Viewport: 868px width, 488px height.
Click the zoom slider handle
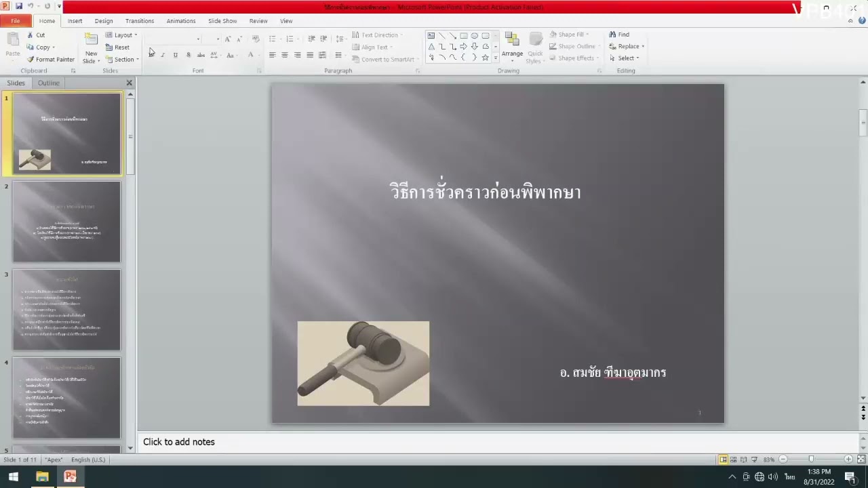point(811,460)
